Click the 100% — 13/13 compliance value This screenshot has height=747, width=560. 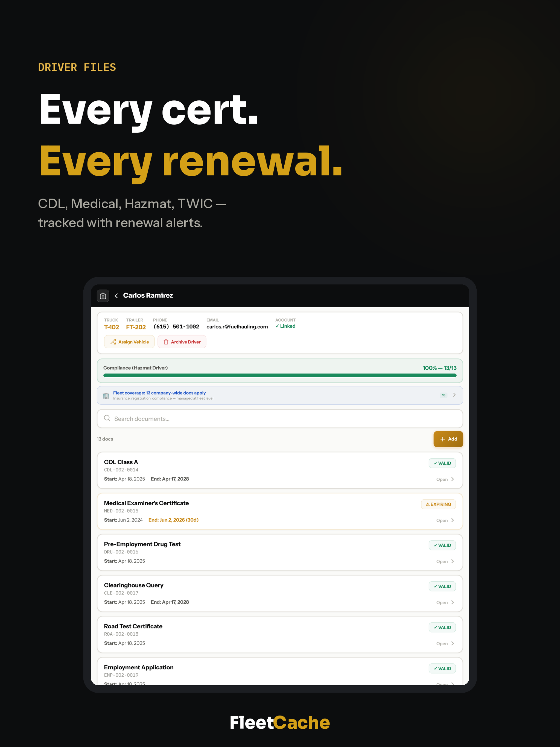pyautogui.click(x=439, y=368)
